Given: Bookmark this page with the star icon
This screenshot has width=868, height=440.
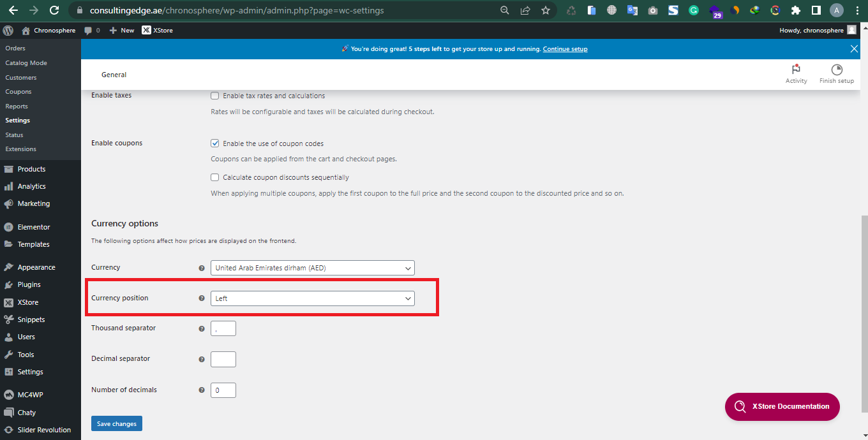Looking at the screenshot, I should 546,10.
